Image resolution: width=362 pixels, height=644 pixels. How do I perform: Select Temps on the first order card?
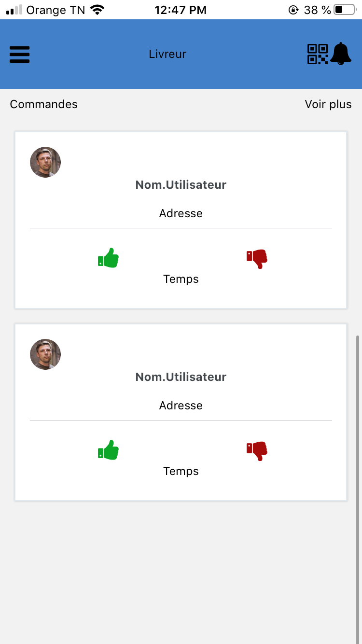181,279
